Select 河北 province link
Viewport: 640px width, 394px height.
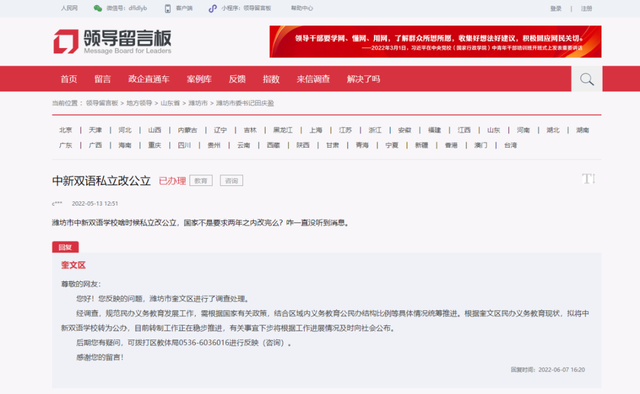click(x=125, y=130)
